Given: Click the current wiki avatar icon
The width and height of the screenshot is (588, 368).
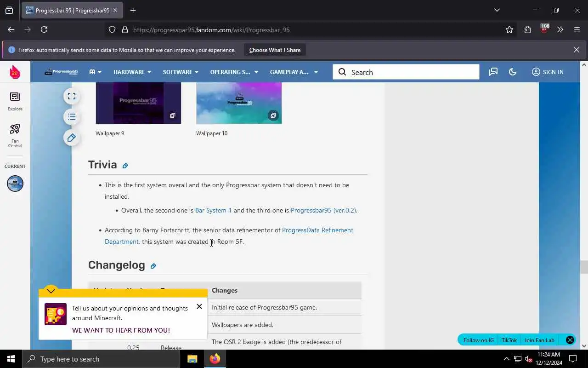Looking at the screenshot, I should pyautogui.click(x=15, y=184).
